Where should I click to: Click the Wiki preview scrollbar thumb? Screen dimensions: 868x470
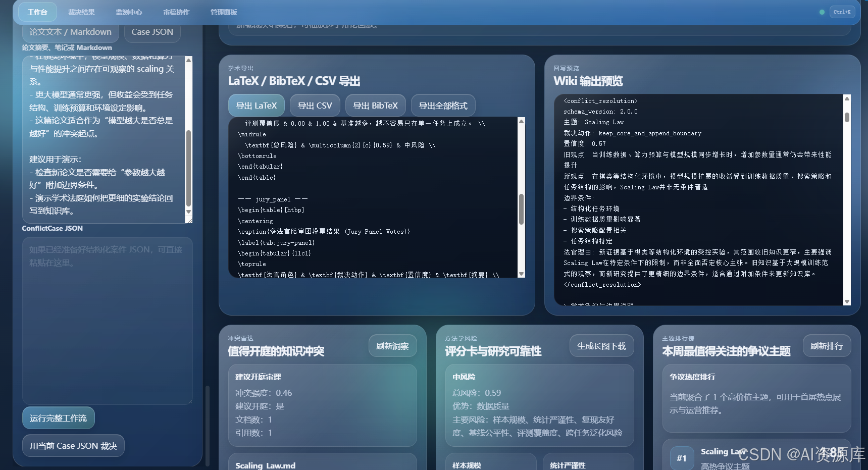pos(847,117)
